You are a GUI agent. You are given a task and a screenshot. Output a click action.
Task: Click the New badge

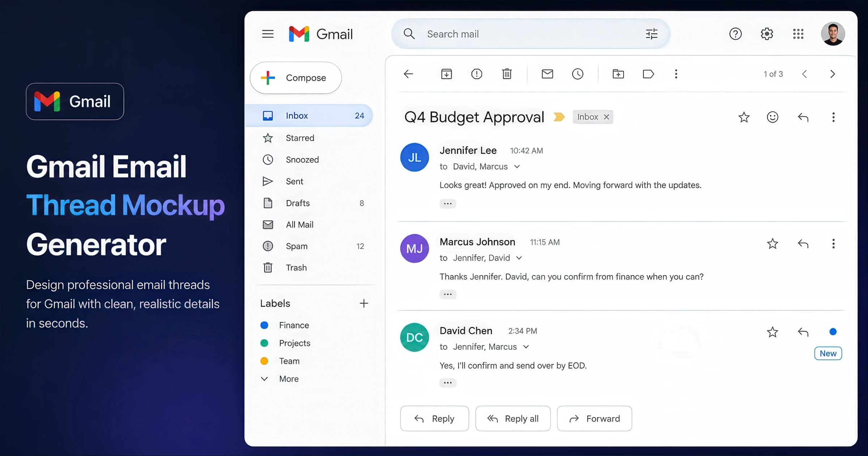(828, 353)
